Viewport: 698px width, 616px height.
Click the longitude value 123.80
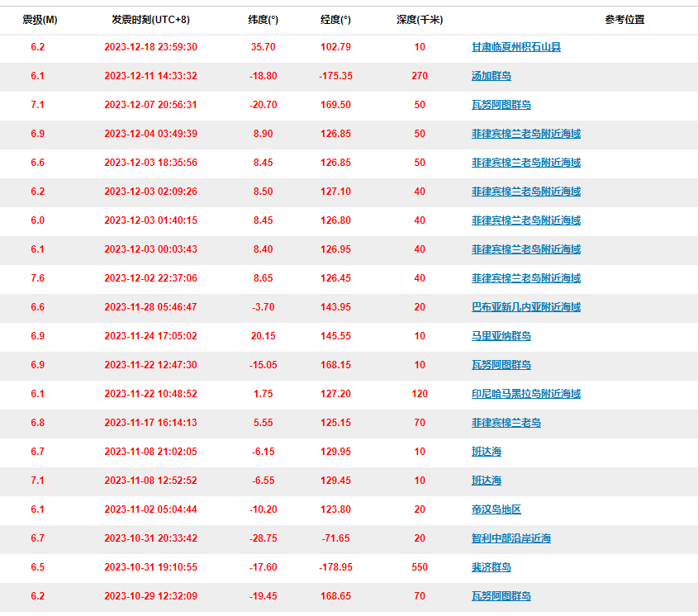(x=335, y=510)
